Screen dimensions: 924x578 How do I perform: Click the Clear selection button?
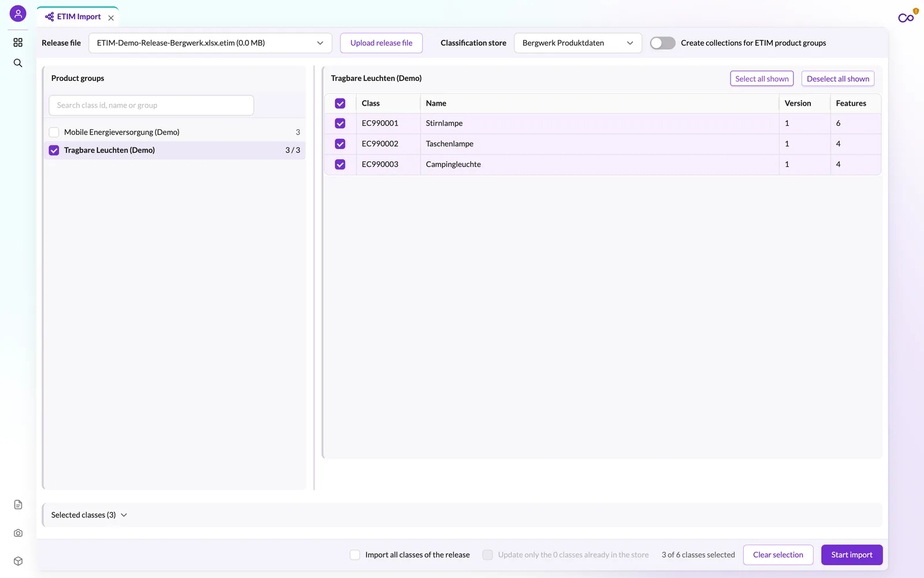click(778, 555)
